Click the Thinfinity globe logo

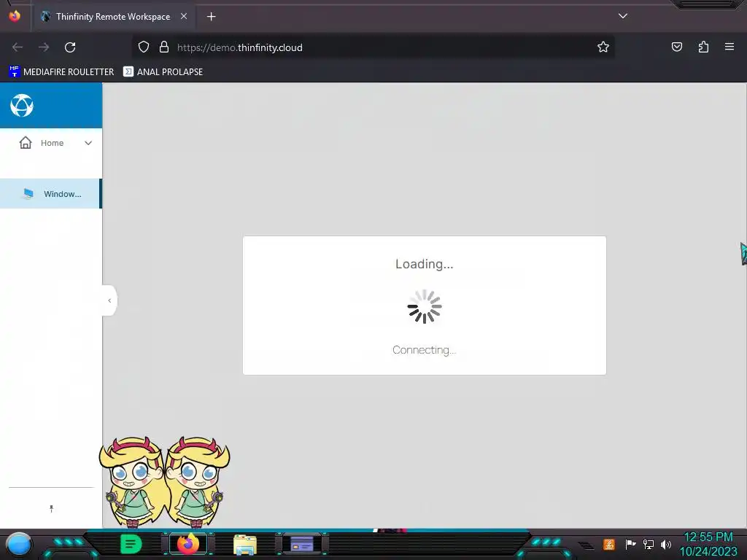(22, 106)
